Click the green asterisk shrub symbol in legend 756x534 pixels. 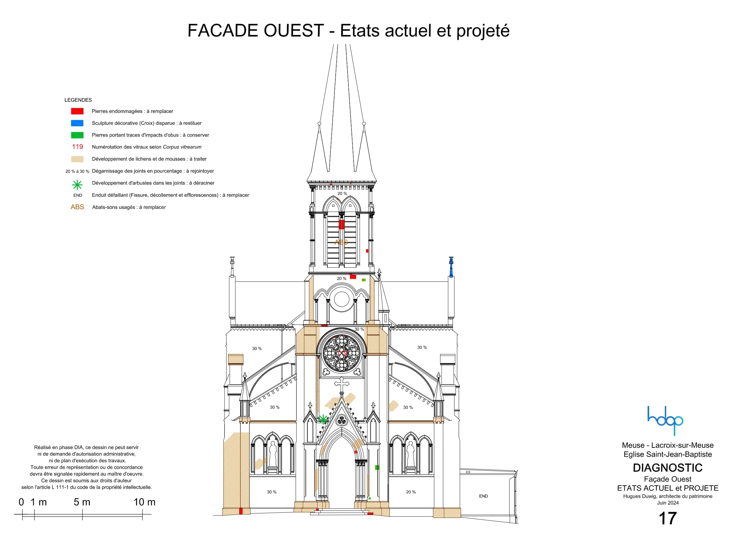tap(77, 185)
